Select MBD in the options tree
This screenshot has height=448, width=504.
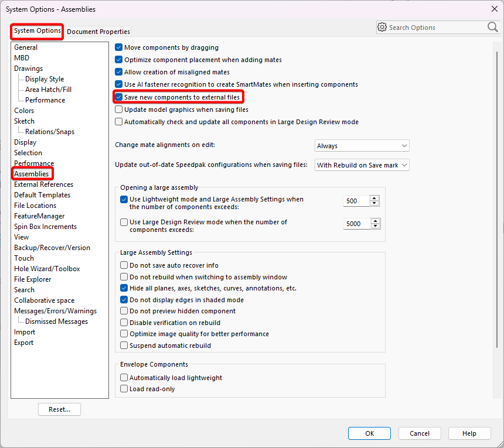click(22, 58)
